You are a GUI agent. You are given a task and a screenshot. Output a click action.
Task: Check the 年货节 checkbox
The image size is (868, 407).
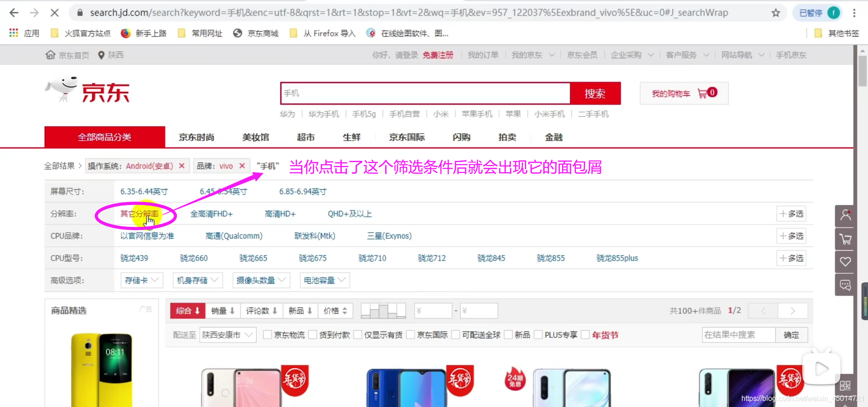click(585, 335)
